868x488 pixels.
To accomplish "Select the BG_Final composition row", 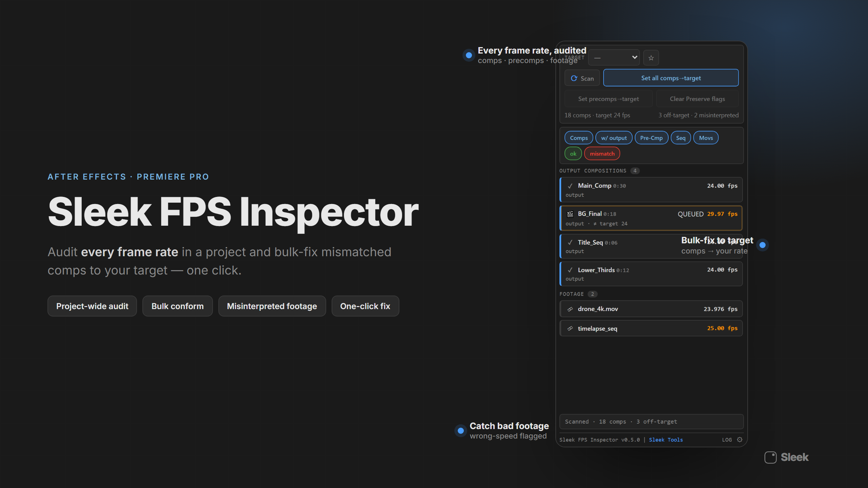I will pyautogui.click(x=651, y=218).
